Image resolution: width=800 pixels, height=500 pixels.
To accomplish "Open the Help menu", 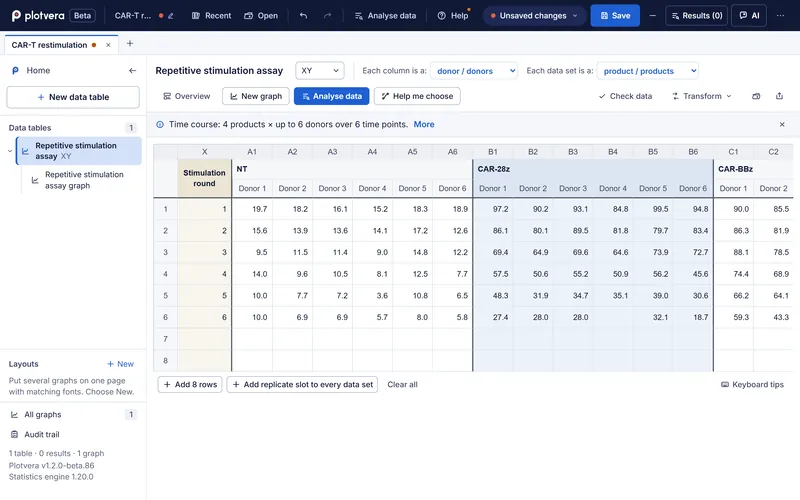I will (x=453, y=16).
